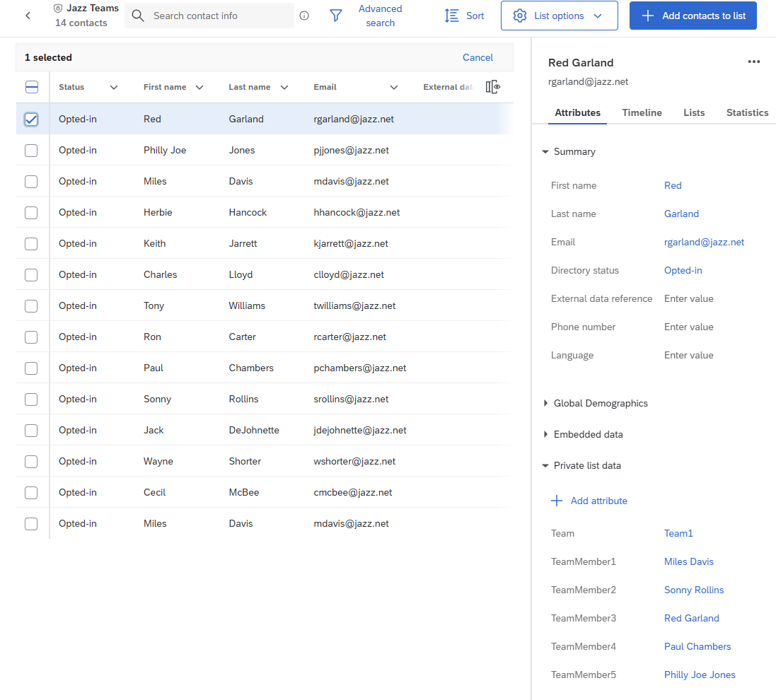Viewport: 776px width, 700px height.
Task: Open the Statistics tab
Action: click(747, 113)
